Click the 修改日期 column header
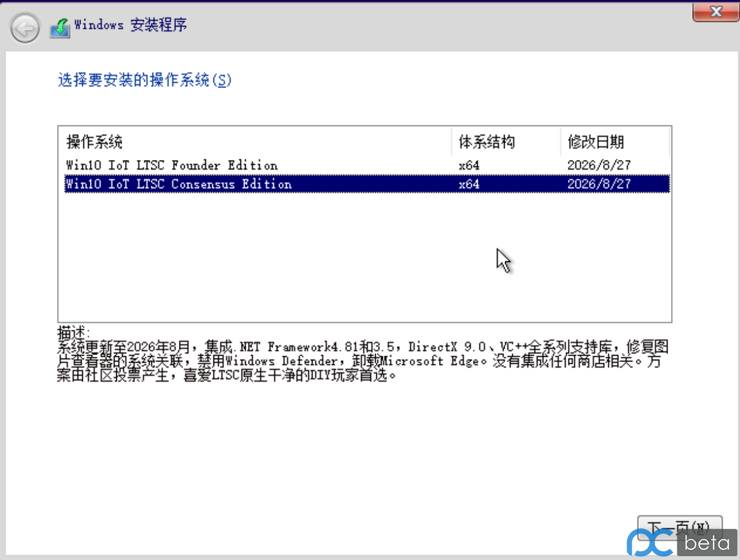Screen dimensions: 740x560 tap(615, 142)
